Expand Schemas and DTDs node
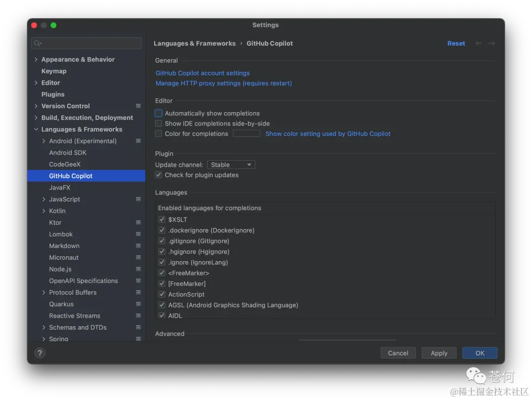Image resolution: width=532 pixels, height=400 pixels. pos(44,328)
